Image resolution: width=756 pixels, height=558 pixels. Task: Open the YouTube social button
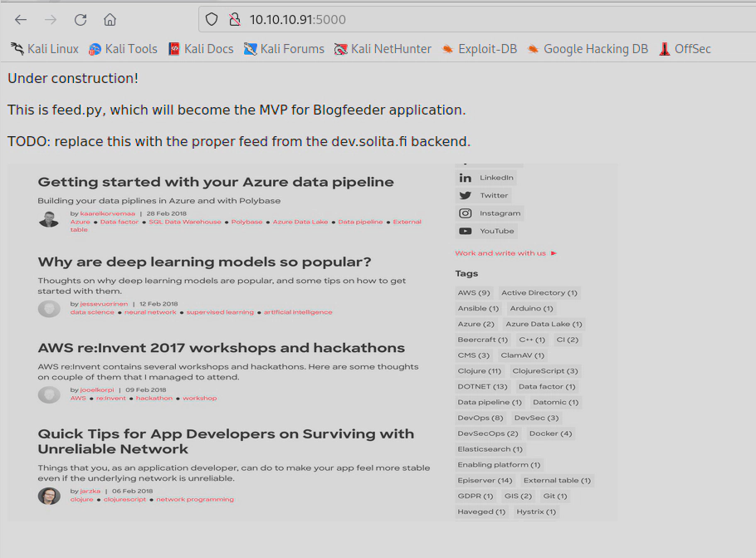(487, 231)
